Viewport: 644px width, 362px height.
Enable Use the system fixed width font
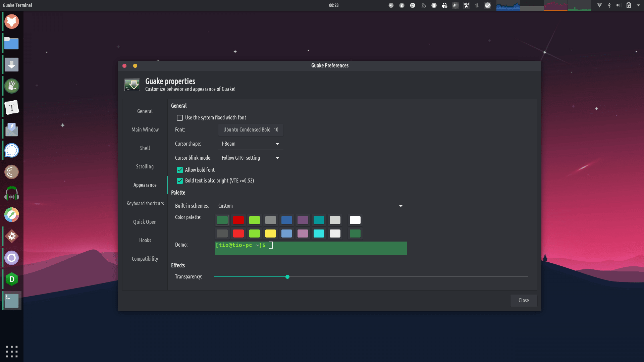click(180, 118)
